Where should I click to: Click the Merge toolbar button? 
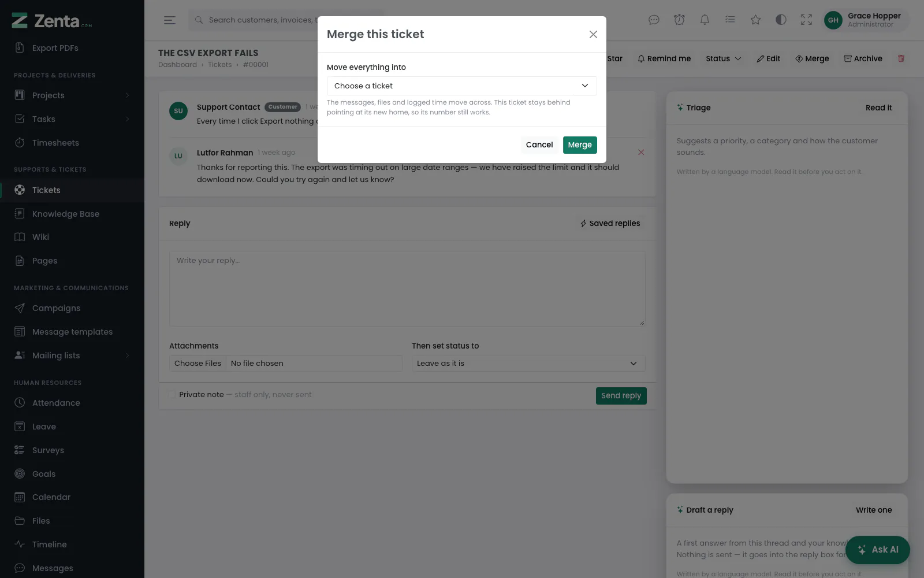point(812,59)
